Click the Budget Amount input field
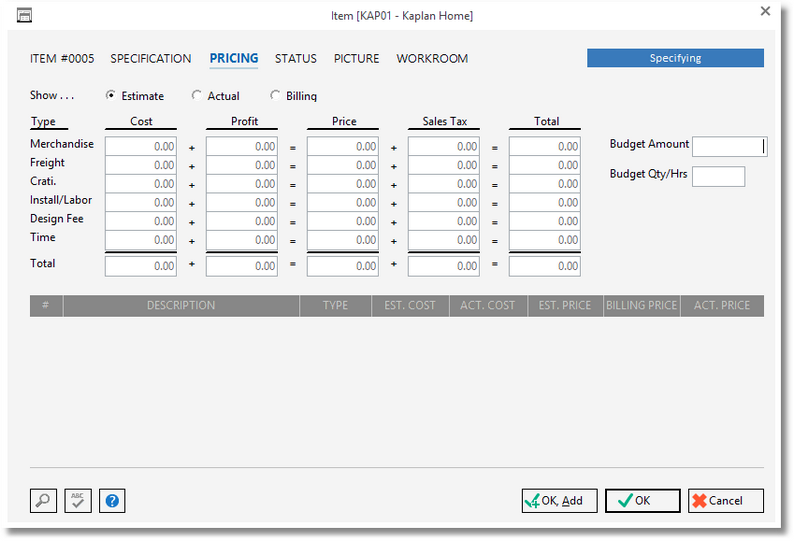 click(730, 146)
